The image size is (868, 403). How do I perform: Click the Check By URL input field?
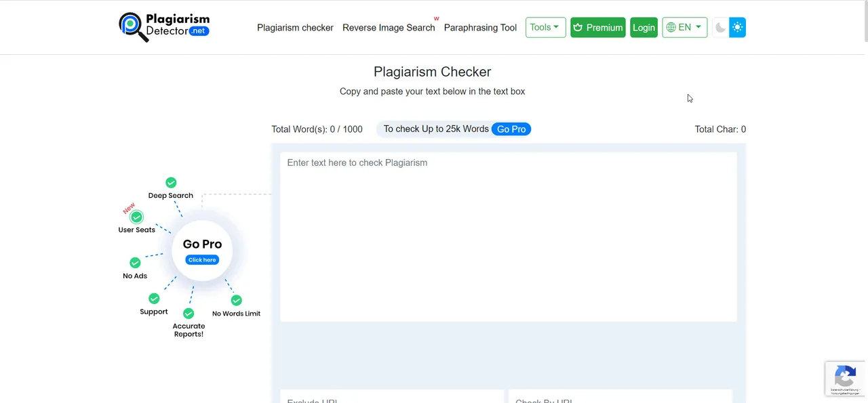[x=620, y=397]
